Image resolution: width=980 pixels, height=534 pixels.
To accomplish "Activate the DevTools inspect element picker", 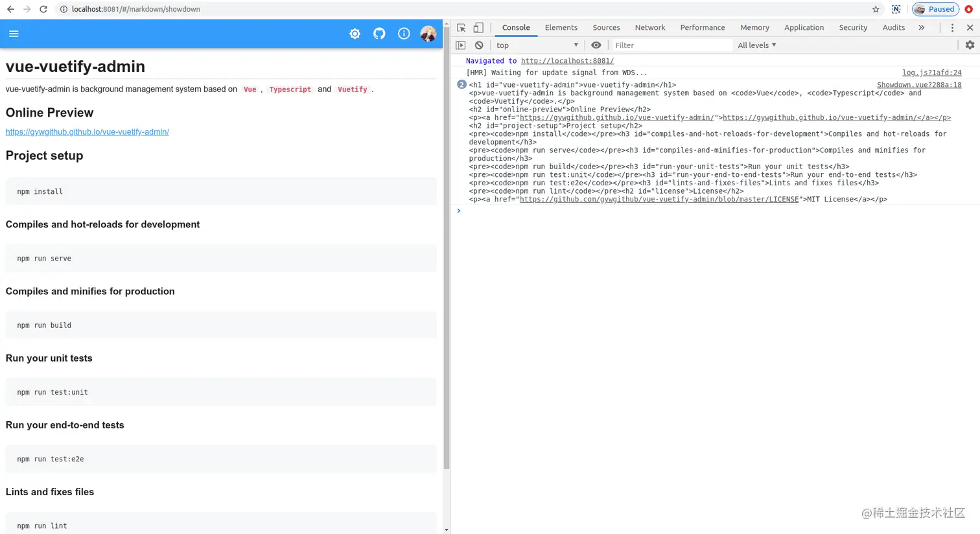I will tap(461, 28).
